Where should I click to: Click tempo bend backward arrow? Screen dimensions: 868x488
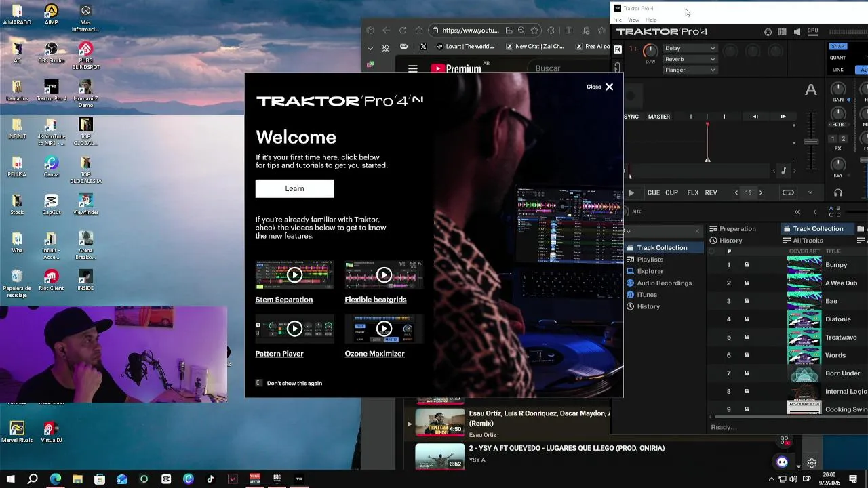[755, 117]
